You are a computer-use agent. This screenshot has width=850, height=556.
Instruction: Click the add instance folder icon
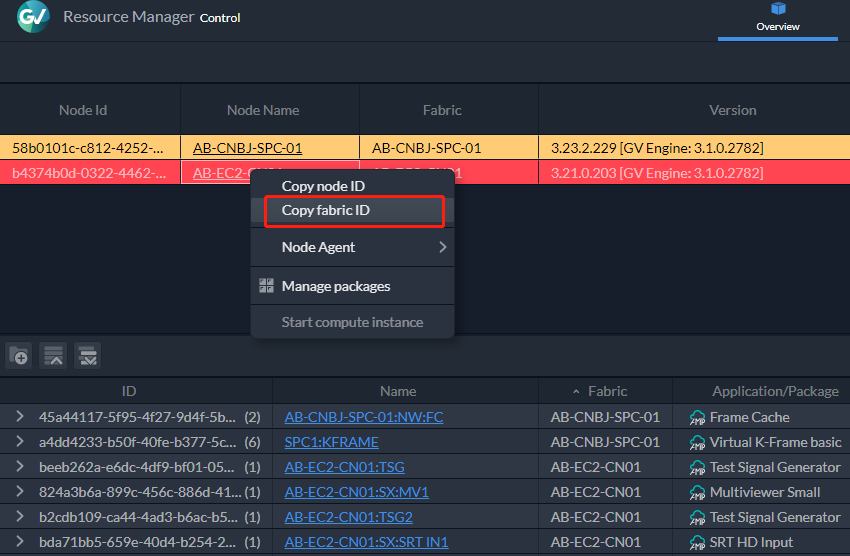point(20,356)
